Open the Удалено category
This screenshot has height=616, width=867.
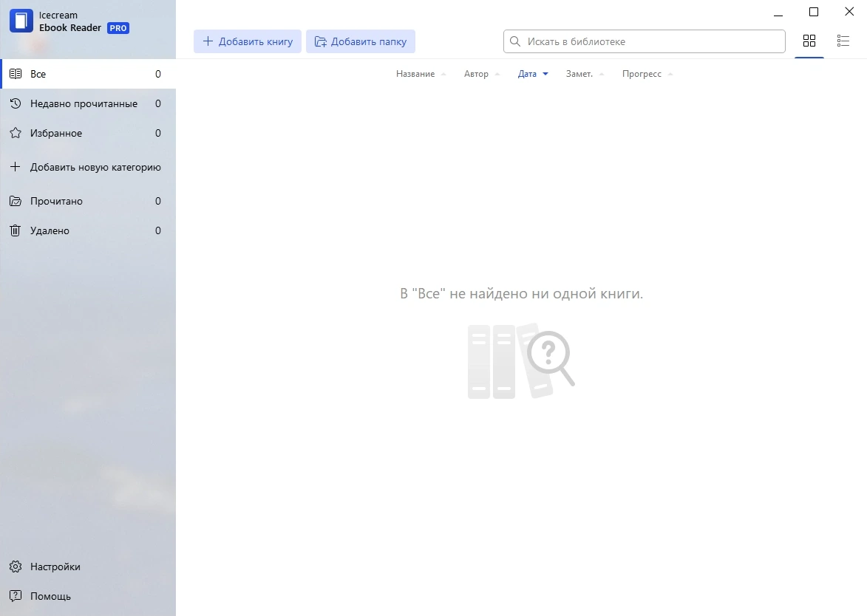[x=88, y=231]
